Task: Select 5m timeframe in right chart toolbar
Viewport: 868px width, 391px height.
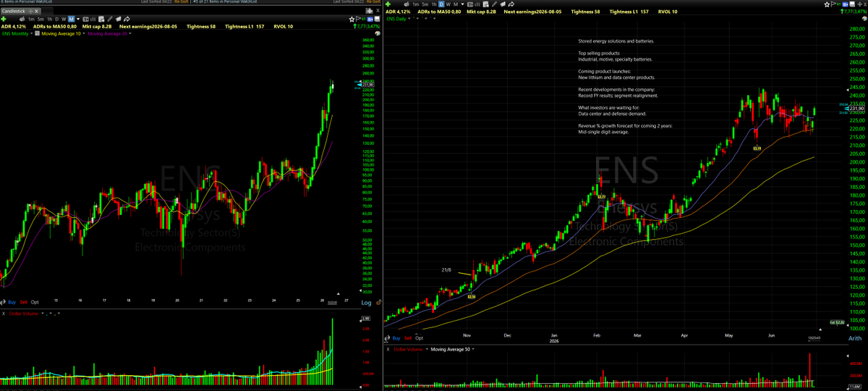Action: [425, 4]
